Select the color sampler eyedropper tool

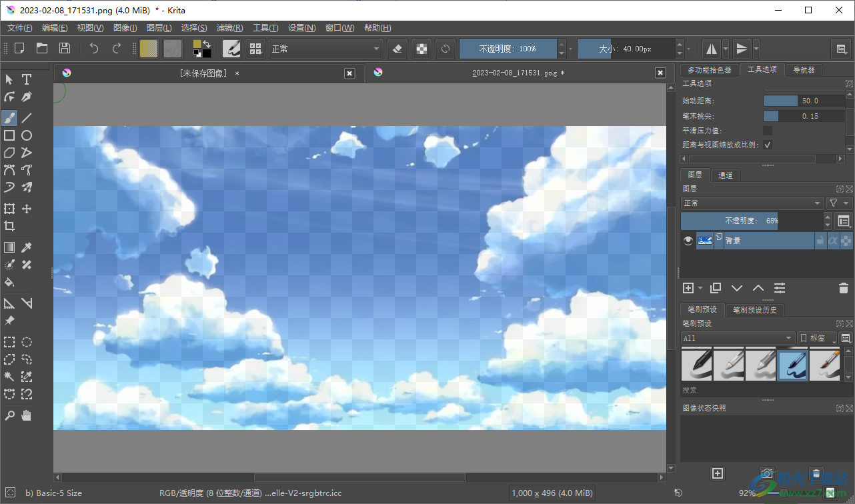(27, 247)
